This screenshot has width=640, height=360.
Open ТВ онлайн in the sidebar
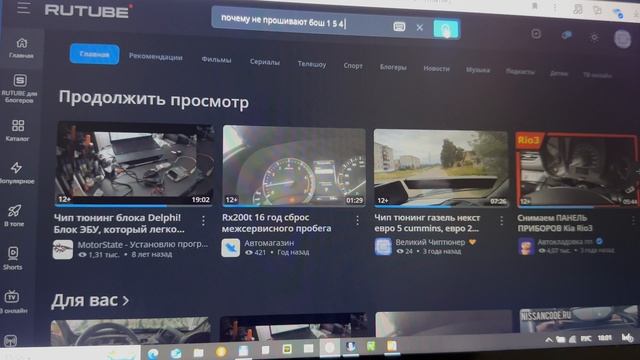(12, 302)
